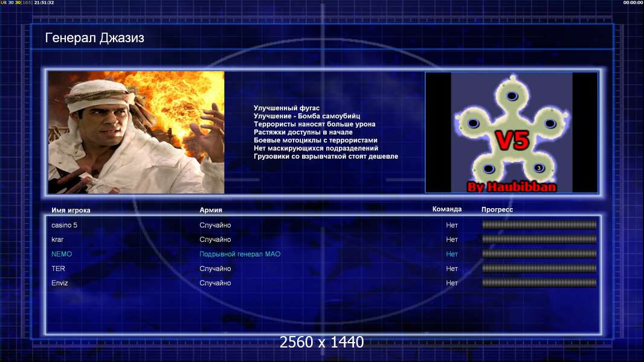This screenshot has width=644, height=362.
Task: Click team value Нет for casino 5
Action: coord(452,225)
